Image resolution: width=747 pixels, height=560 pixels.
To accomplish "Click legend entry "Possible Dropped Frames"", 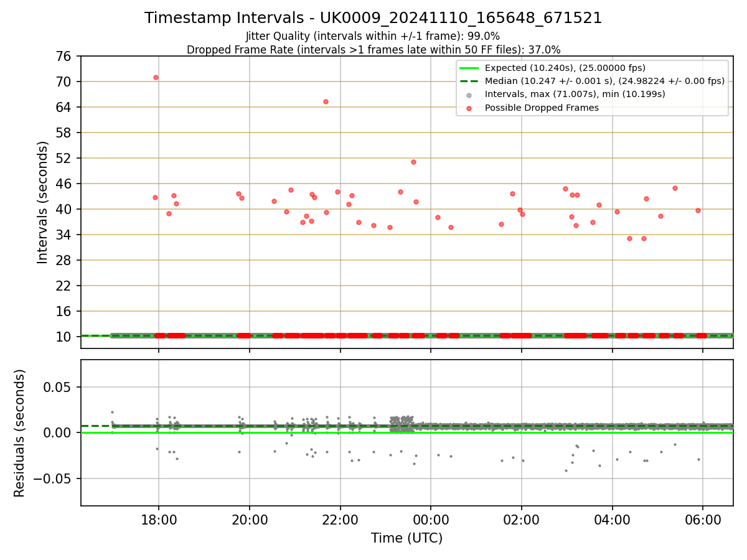I will click(x=542, y=108).
